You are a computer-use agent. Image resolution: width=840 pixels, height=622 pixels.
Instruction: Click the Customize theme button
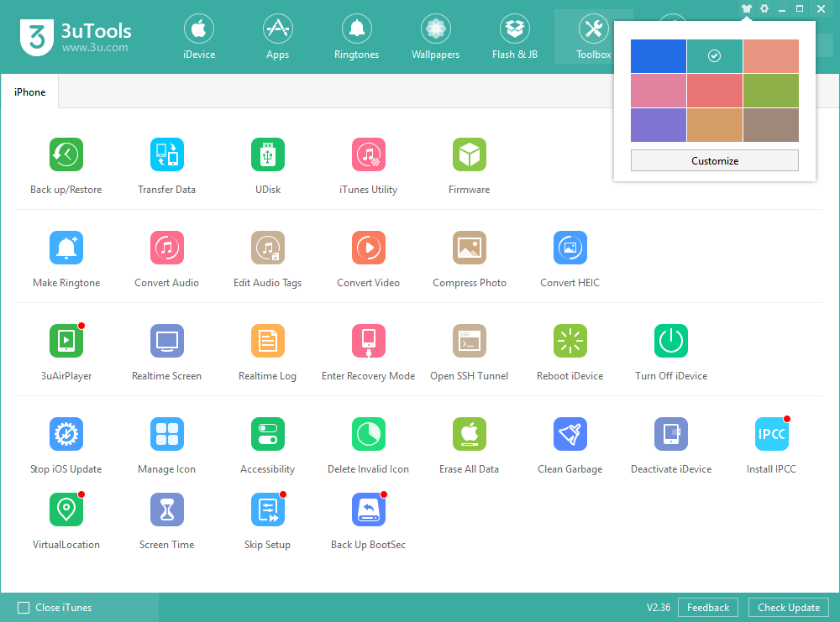(x=715, y=159)
